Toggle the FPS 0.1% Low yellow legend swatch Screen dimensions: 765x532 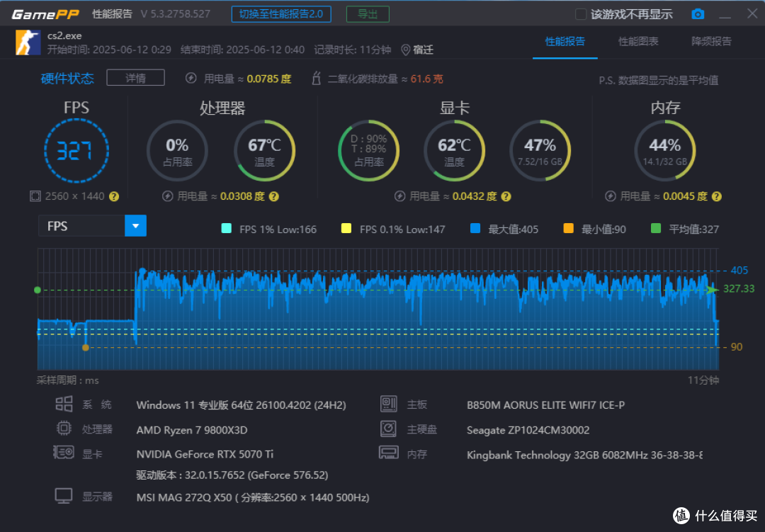click(346, 228)
